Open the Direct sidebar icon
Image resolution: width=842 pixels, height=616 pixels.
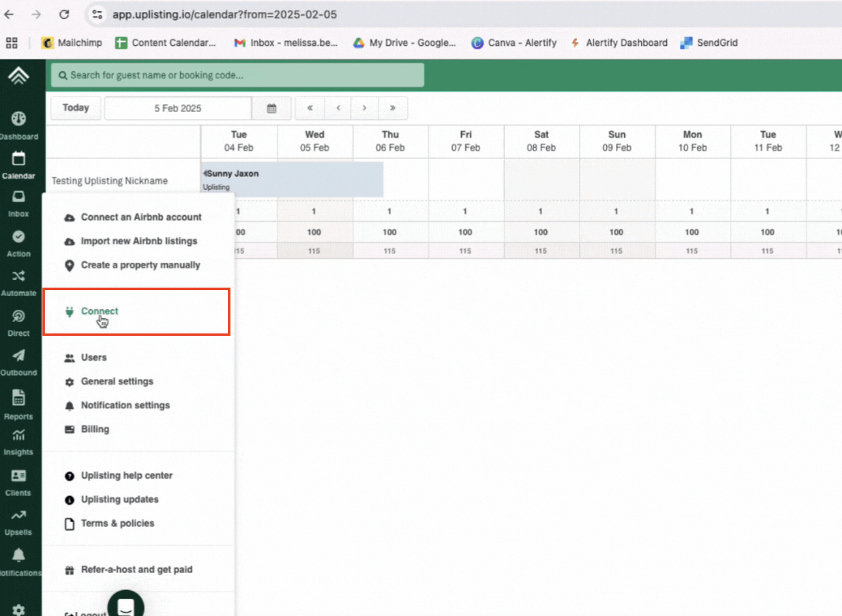click(x=19, y=316)
